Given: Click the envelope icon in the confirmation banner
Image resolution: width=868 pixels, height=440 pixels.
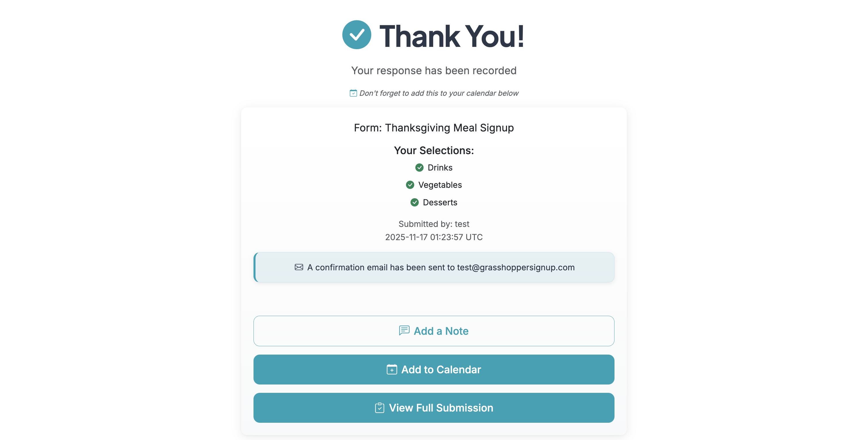Looking at the screenshot, I should coord(299,267).
